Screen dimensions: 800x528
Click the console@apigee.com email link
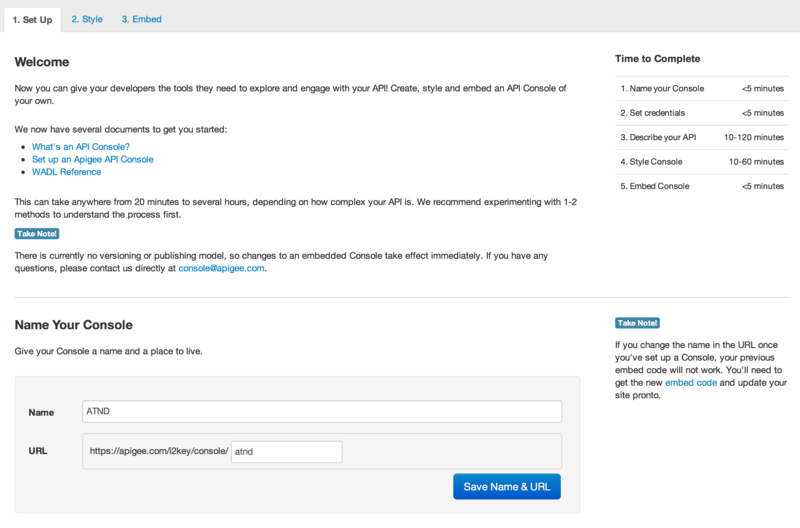coord(221,268)
